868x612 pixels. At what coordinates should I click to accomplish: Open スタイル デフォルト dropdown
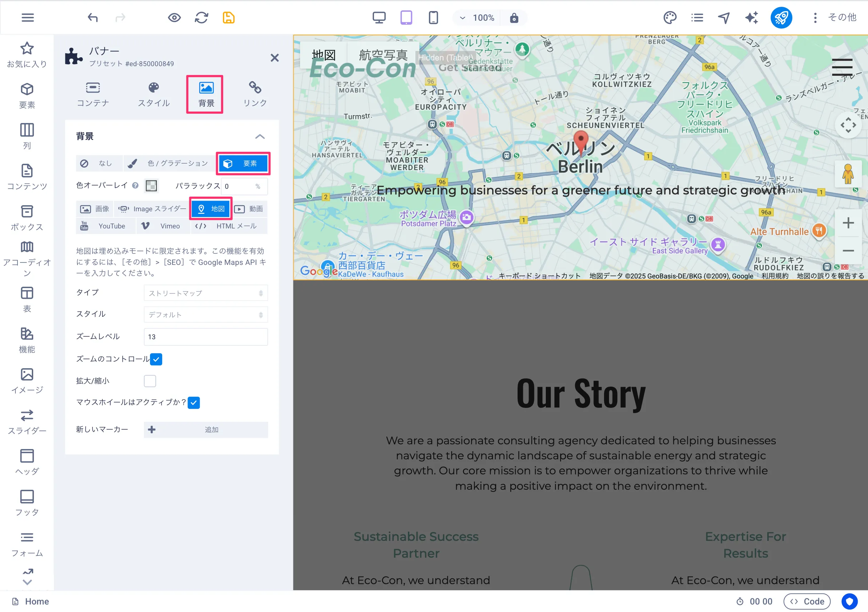206,315
